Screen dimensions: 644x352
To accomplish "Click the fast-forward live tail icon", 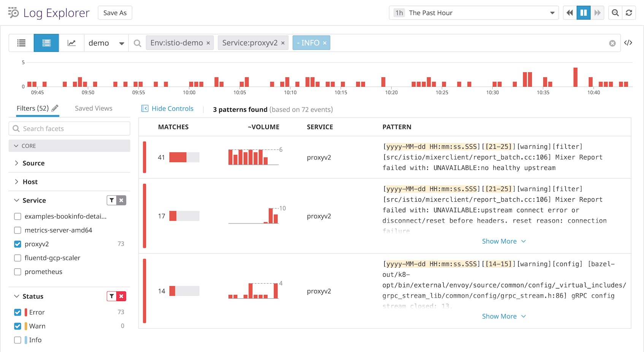I will pos(597,13).
